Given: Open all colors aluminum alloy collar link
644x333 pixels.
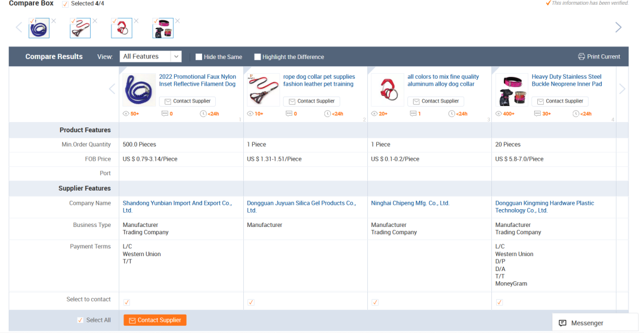Looking at the screenshot, I should (x=443, y=80).
